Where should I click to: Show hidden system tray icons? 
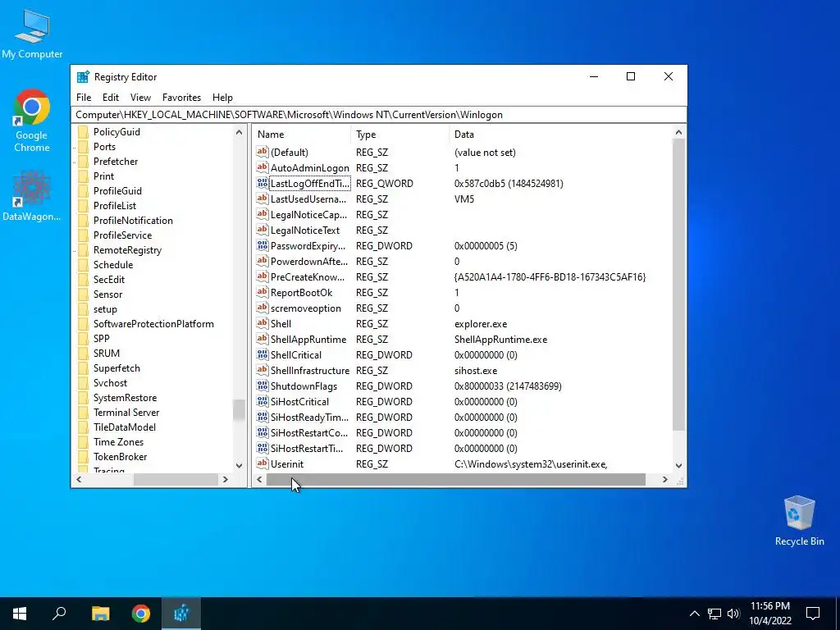tap(694, 614)
